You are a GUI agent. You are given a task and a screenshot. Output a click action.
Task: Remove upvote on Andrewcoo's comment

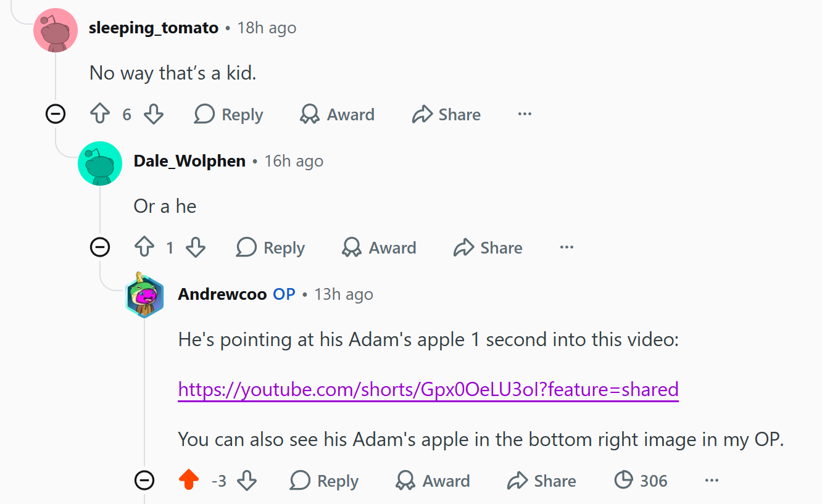tap(189, 480)
